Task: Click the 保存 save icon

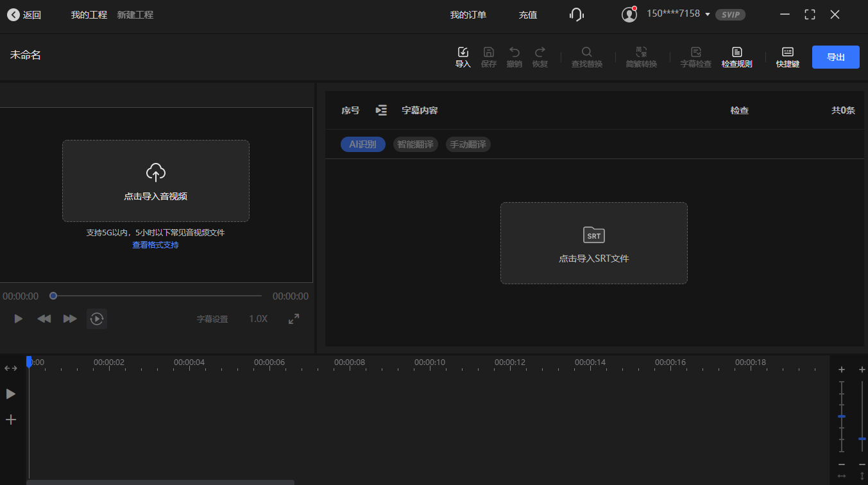Action: pyautogui.click(x=488, y=56)
